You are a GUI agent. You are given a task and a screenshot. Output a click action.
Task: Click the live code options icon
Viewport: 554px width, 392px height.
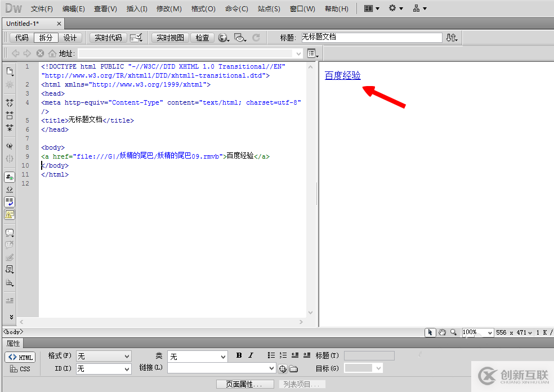136,38
